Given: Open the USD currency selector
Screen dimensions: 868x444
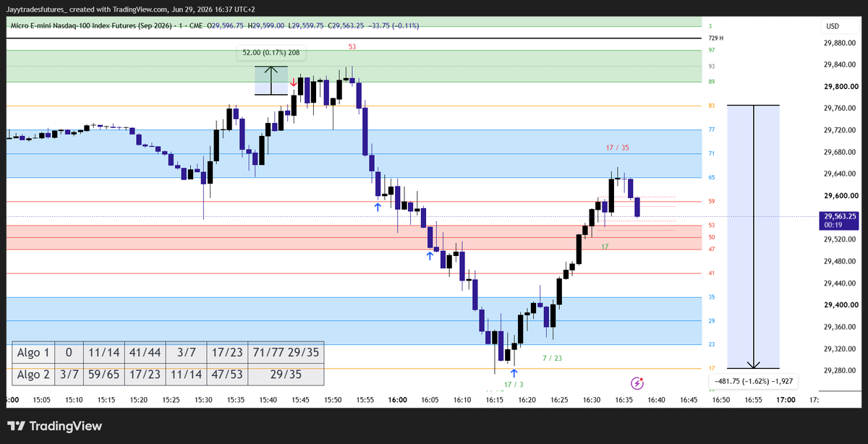Looking at the screenshot, I should coord(833,27).
